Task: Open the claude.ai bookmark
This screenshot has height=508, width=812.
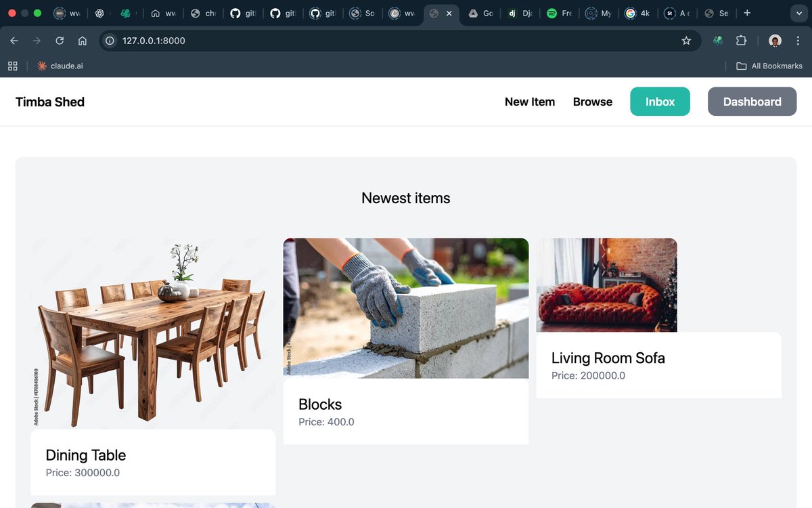Action: click(60, 66)
